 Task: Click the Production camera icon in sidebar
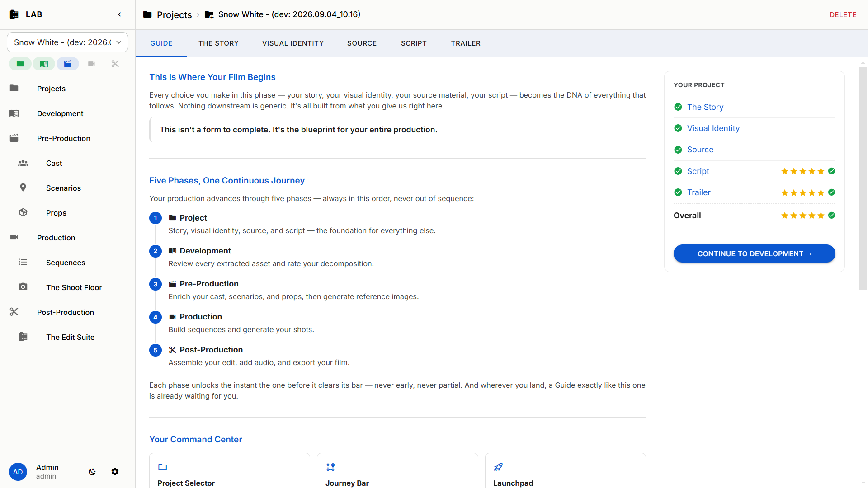(x=14, y=237)
